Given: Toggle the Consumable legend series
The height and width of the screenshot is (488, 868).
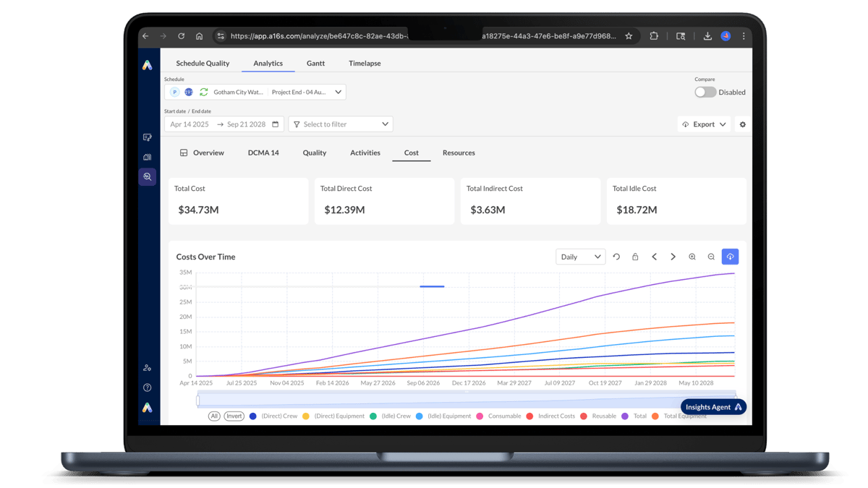Looking at the screenshot, I should coord(499,416).
